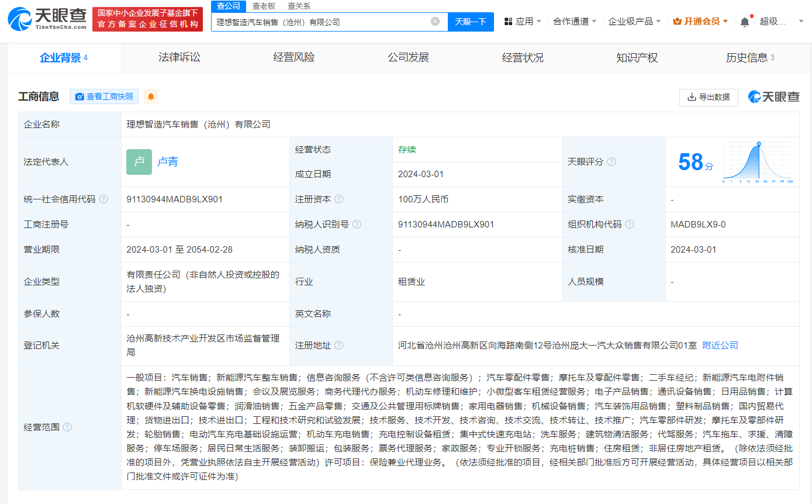Switch to the 历史信息 tab
812x504 pixels.
750,57
